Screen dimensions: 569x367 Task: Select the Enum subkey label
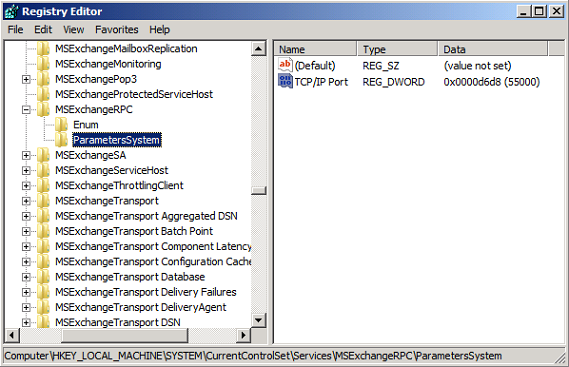pos(86,125)
